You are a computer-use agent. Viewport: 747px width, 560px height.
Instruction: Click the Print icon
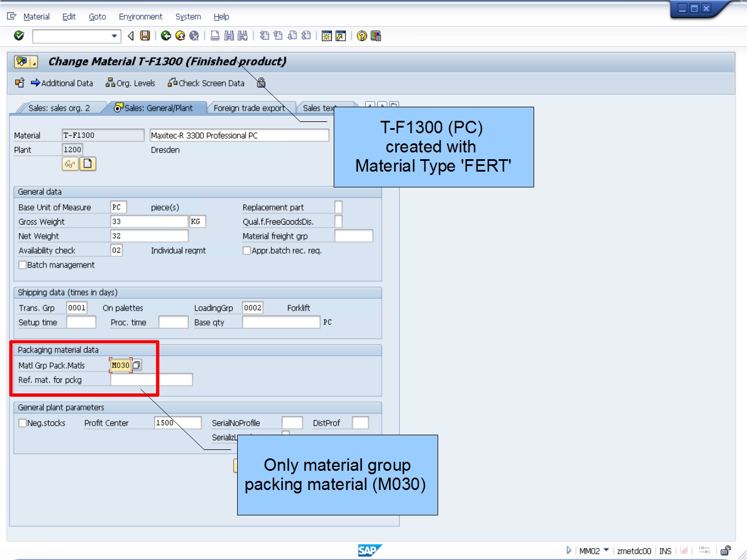click(215, 36)
